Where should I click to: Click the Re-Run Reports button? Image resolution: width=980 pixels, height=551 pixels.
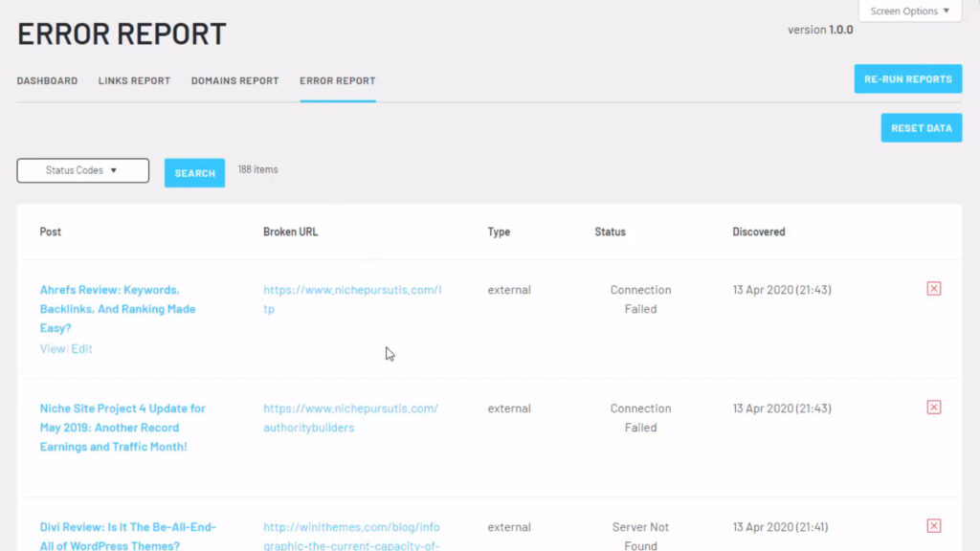[908, 78]
